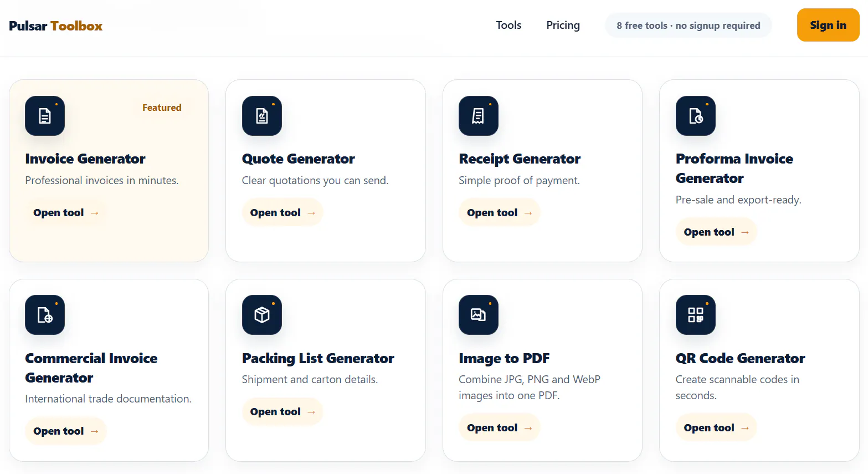The width and height of the screenshot is (868, 474).
Task: Click the Proforma Invoice Generator icon
Action: point(696,116)
